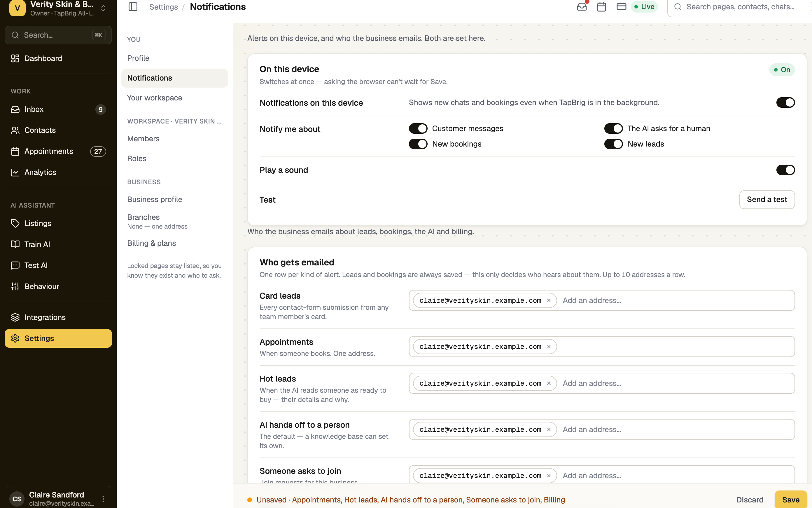Discard the unsaved changes
Screen dimensions: 812x508
(x=750, y=500)
